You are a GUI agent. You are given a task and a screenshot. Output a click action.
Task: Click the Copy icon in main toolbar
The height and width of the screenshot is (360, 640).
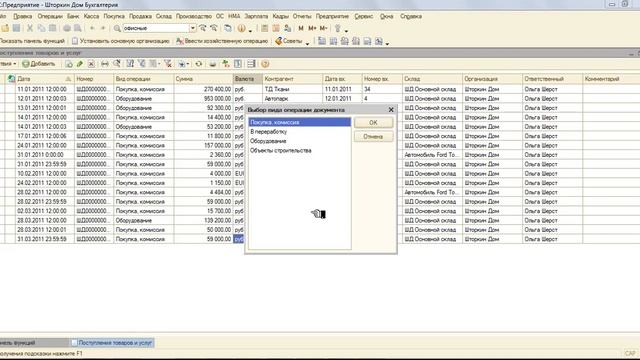pos(41,28)
